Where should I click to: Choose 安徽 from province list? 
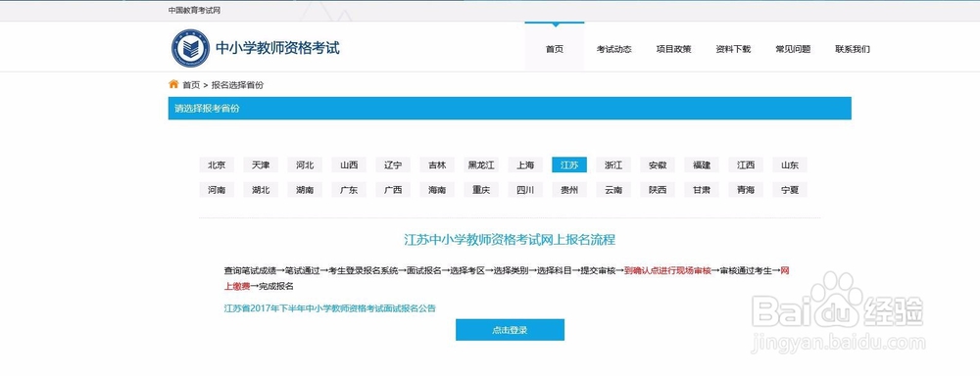pos(658,164)
